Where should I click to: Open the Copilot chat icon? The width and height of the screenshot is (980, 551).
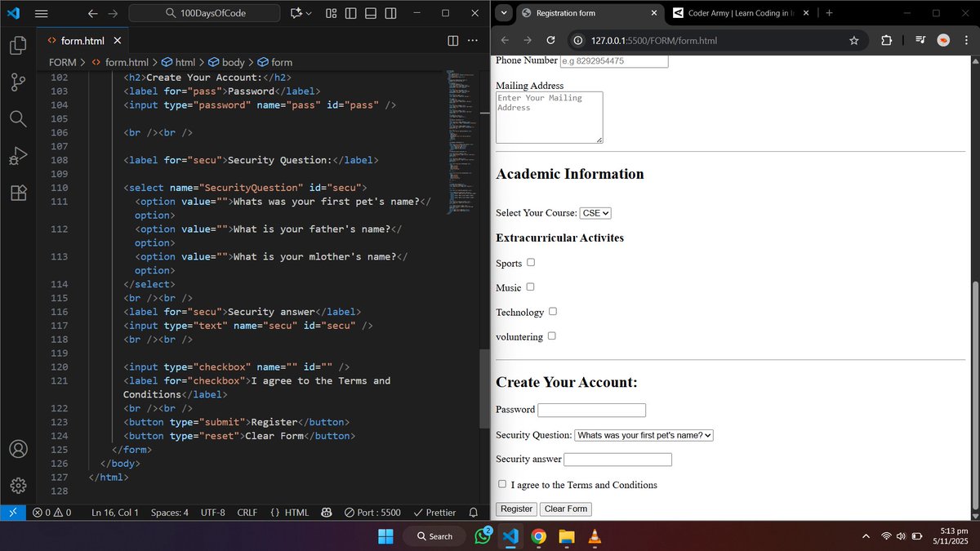point(295,13)
